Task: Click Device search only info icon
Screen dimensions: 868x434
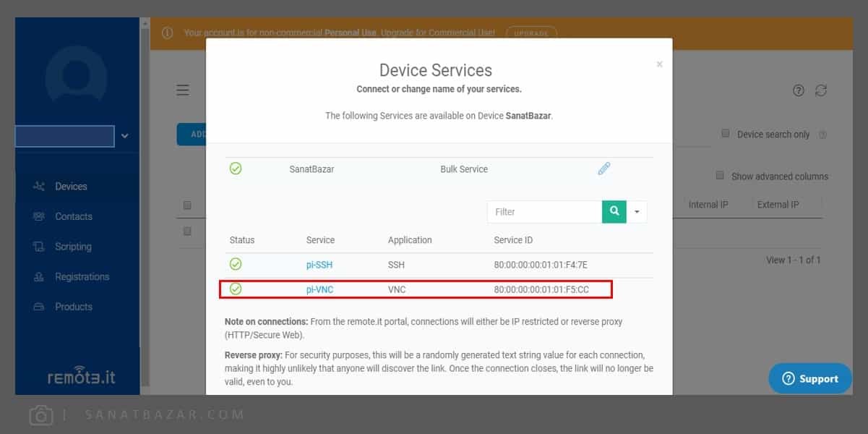Action: click(822, 135)
